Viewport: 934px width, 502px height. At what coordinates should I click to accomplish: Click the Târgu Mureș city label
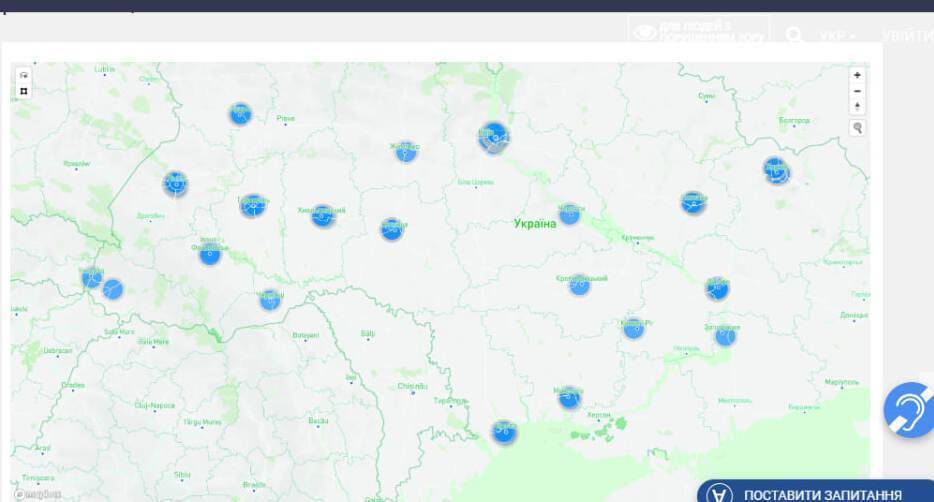click(202, 422)
